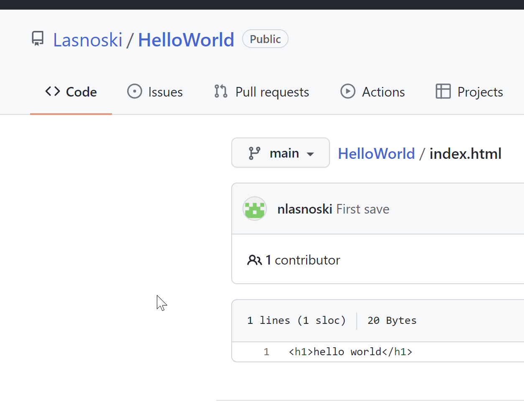Click the HelloWorld breadcrumb before index.html
Image resolution: width=524 pixels, height=420 pixels.
(x=376, y=154)
